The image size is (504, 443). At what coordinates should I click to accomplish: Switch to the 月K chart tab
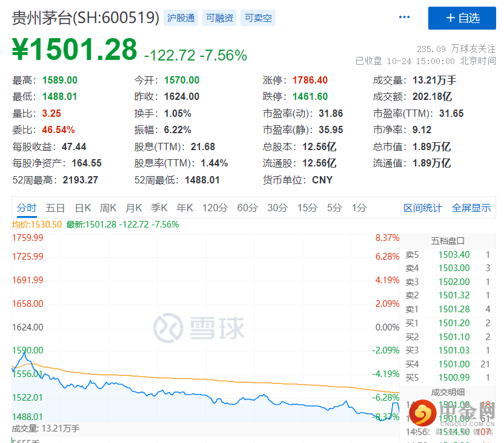point(134,208)
